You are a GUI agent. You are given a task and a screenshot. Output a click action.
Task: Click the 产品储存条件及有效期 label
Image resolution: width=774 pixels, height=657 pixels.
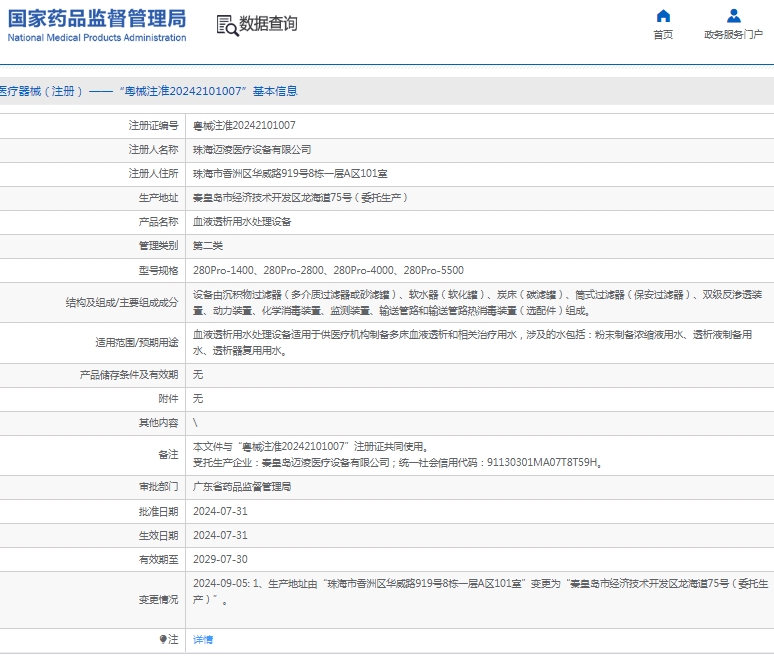tap(129, 375)
